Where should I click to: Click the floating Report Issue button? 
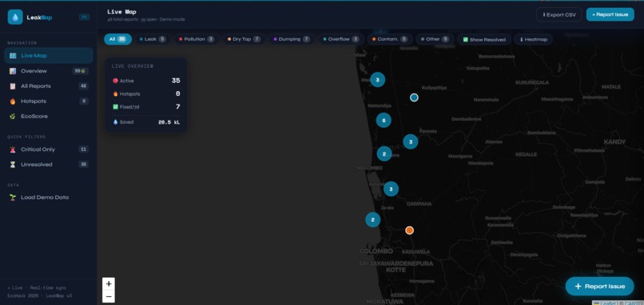tap(599, 286)
